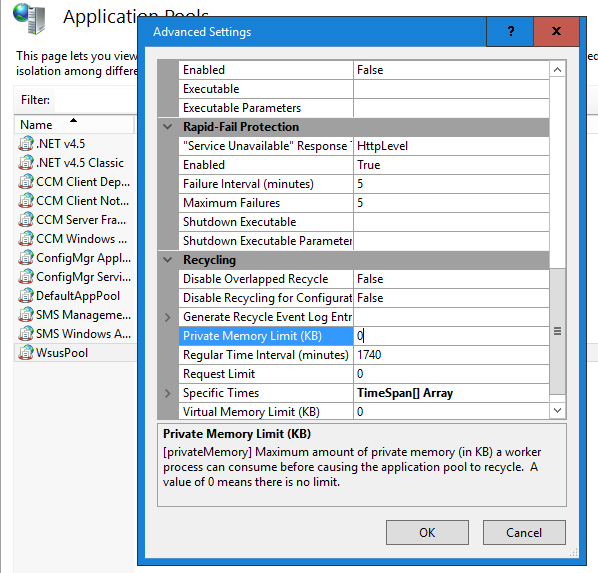Expand the Specific Times property
Viewport: 598px width, 573px height.
coord(168,393)
